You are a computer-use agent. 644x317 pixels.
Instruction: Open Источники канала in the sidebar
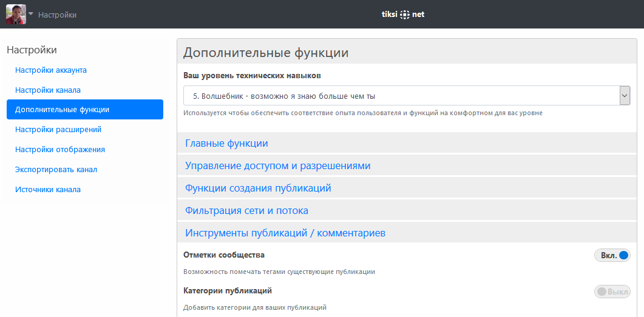click(48, 189)
